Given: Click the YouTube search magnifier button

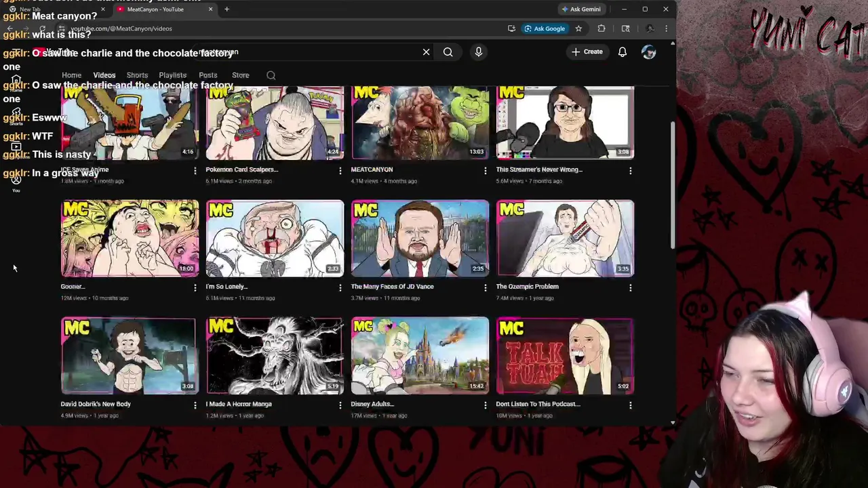Looking at the screenshot, I should click(448, 52).
